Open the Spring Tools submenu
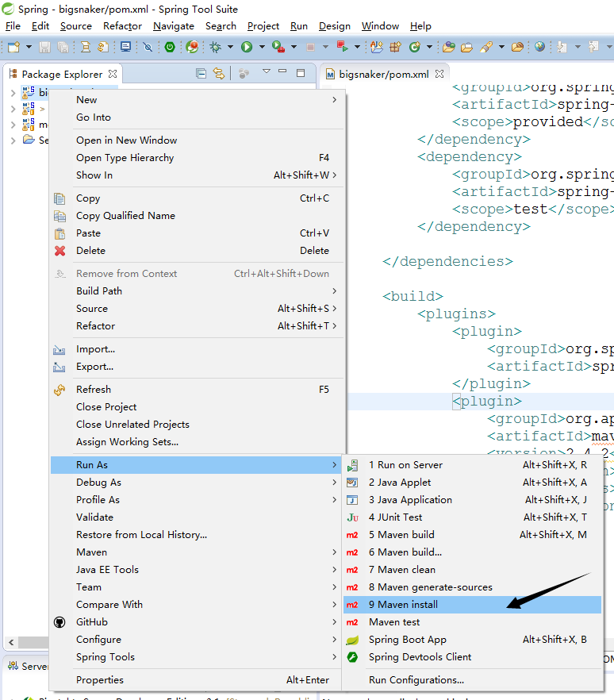 [197, 656]
